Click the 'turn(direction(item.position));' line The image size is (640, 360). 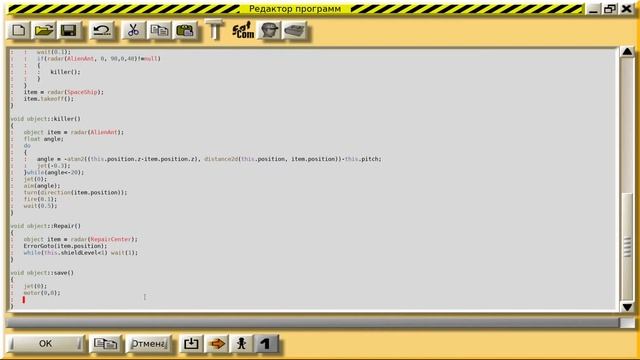coord(75,192)
